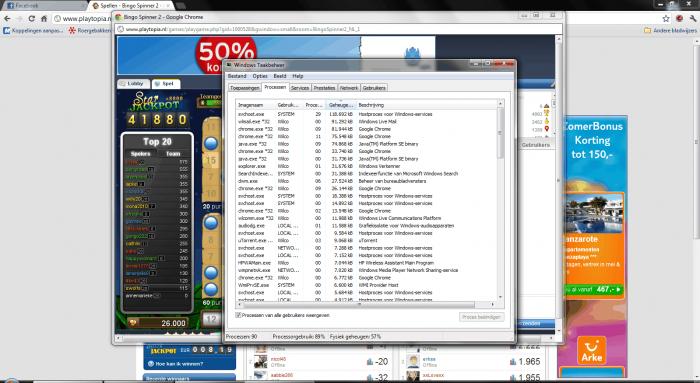Open the Roergebakken bookmark
Screen dimensions: 700x383
tap(90, 31)
